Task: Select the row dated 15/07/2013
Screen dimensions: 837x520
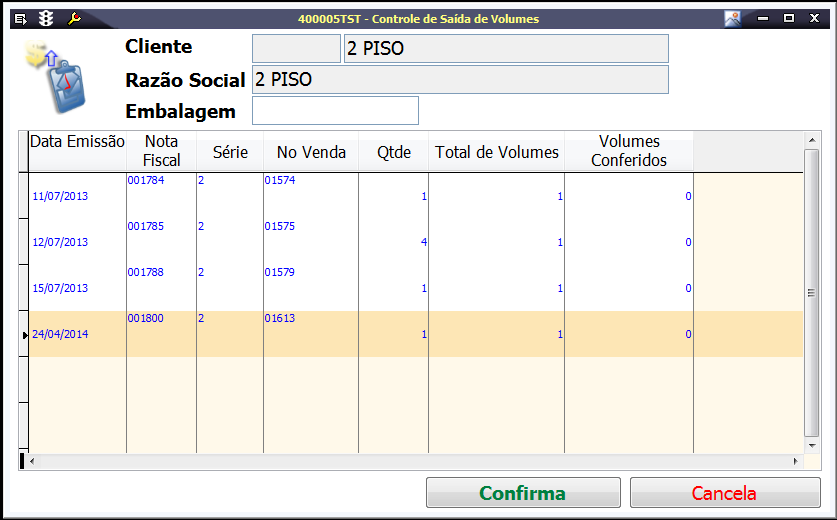Action: pyautogui.click(x=416, y=288)
